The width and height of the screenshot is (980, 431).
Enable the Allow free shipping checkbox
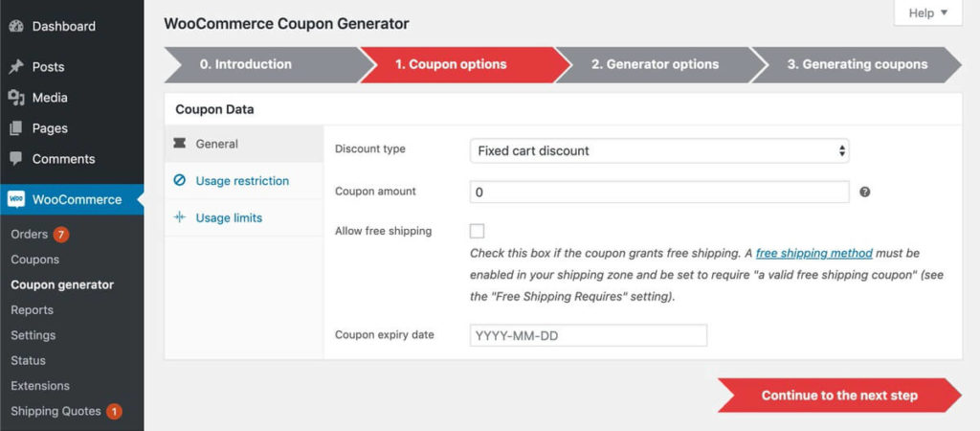(x=477, y=232)
